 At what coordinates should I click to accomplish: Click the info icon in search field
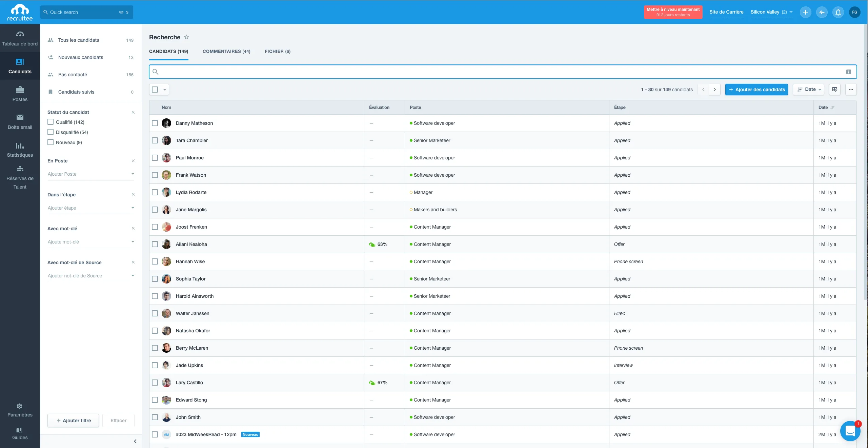tap(848, 72)
